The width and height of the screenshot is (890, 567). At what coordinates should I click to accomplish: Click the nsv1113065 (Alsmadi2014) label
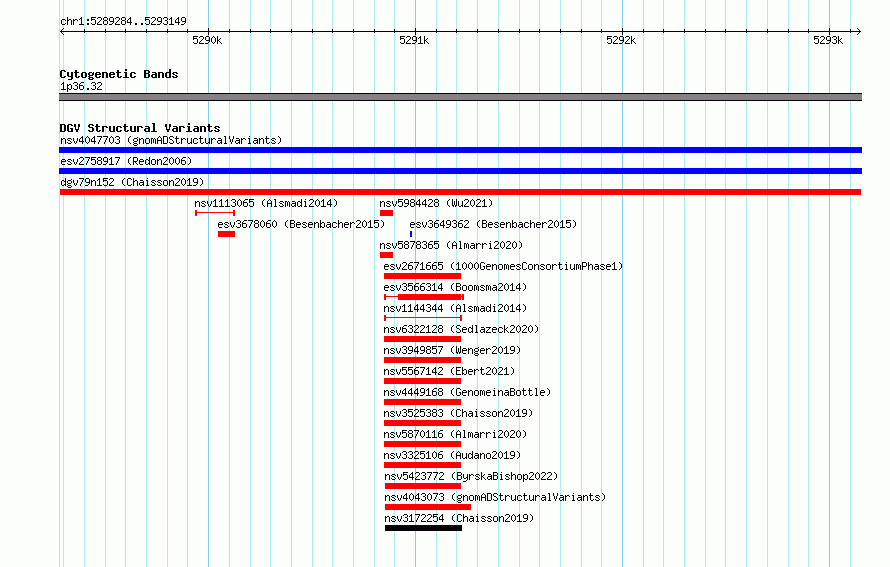click(266, 203)
